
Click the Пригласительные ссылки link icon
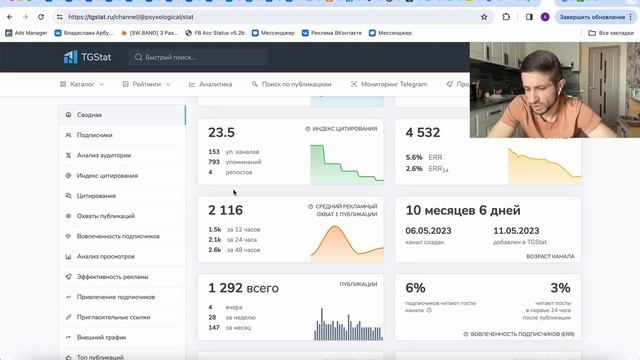68,317
